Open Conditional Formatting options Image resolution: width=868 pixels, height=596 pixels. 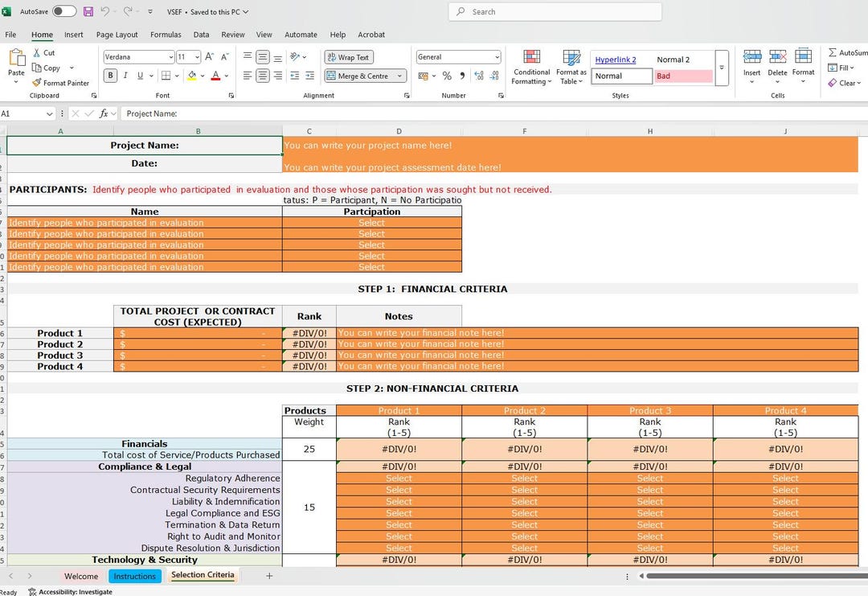point(530,68)
